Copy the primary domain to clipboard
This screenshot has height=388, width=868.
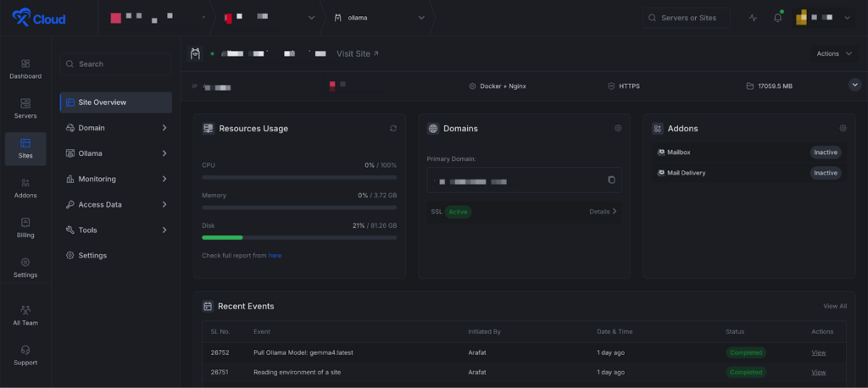[611, 180]
